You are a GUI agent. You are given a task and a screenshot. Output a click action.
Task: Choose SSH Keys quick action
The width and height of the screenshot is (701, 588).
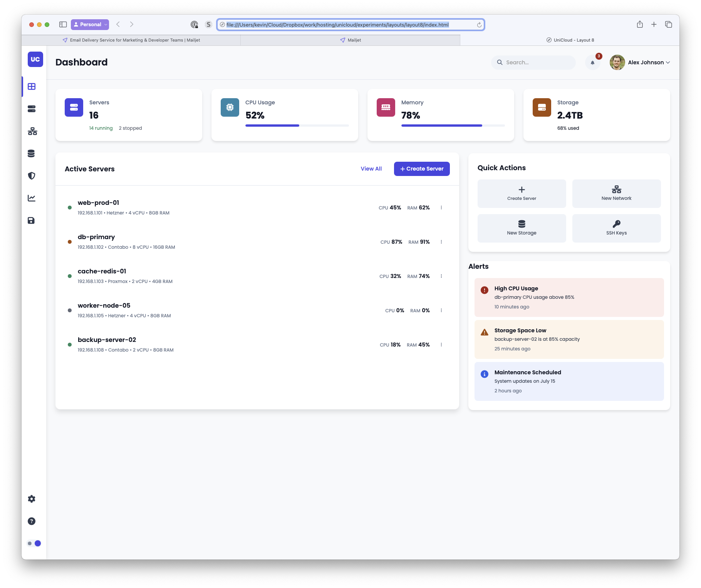point(616,228)
